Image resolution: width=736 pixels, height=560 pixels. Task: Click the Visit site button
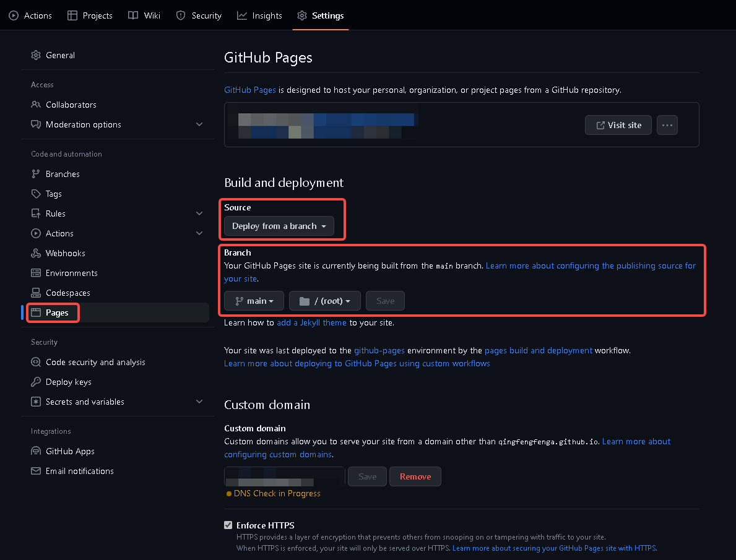[x=618, y=125]
